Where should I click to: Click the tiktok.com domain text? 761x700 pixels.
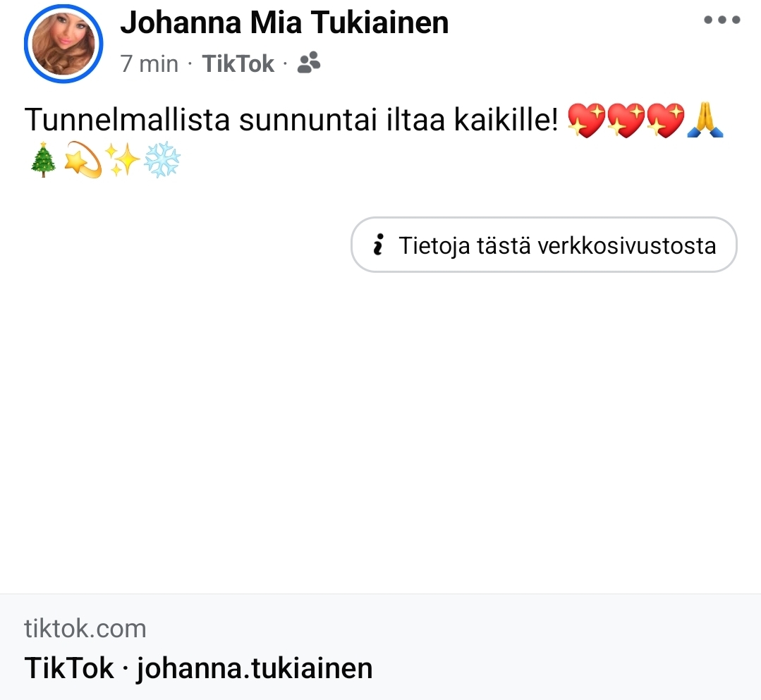click(x=85, y=628)
